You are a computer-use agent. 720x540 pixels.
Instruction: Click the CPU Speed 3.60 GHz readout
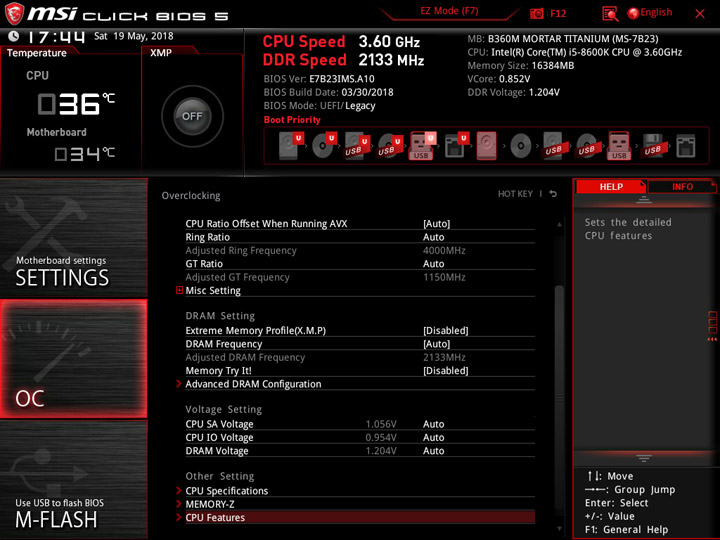(341, 42)
